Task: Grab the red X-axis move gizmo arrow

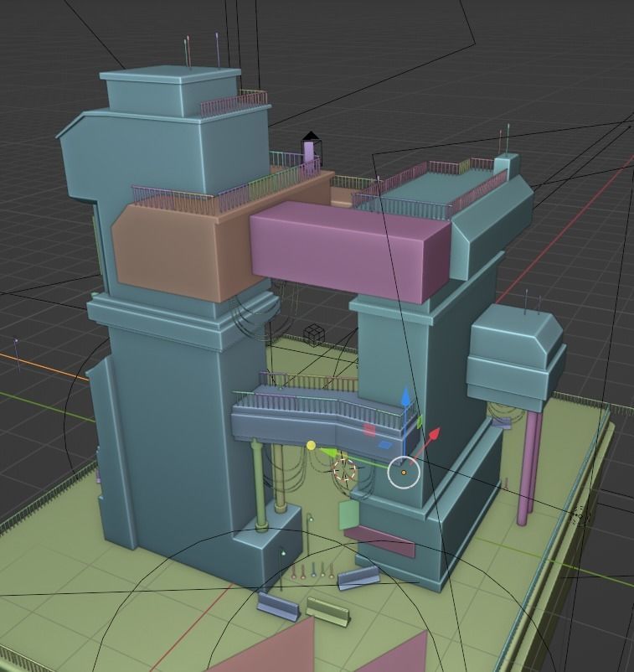Action: tap(434, 435)
